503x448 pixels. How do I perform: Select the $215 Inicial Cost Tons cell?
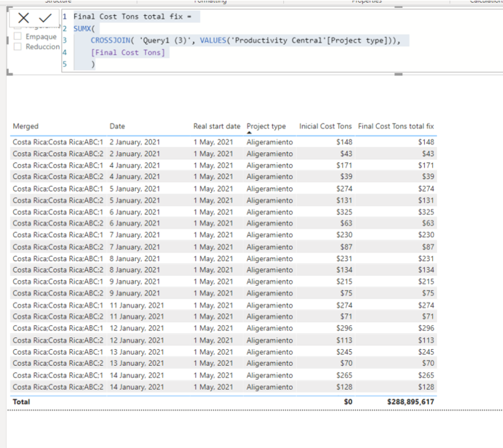click(x=344, y=282)
